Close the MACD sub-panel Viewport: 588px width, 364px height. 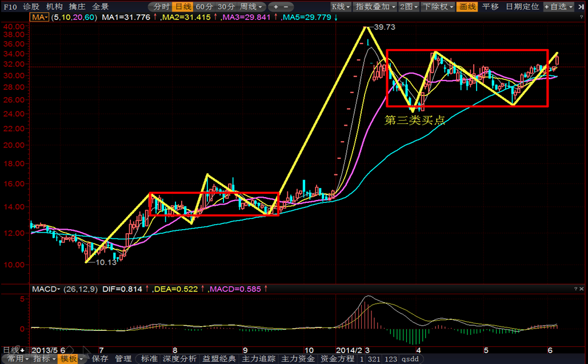tap(582, 289)
